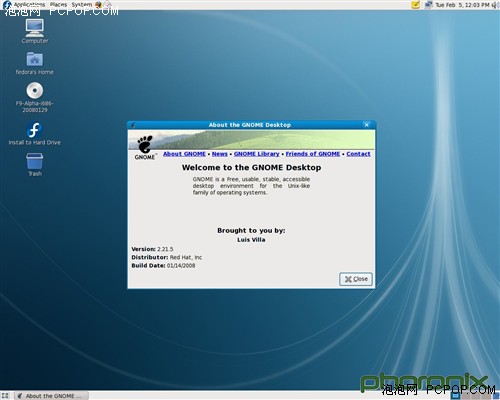
Task: Follow the About GNOME link
Action: [x=184, y=154]
